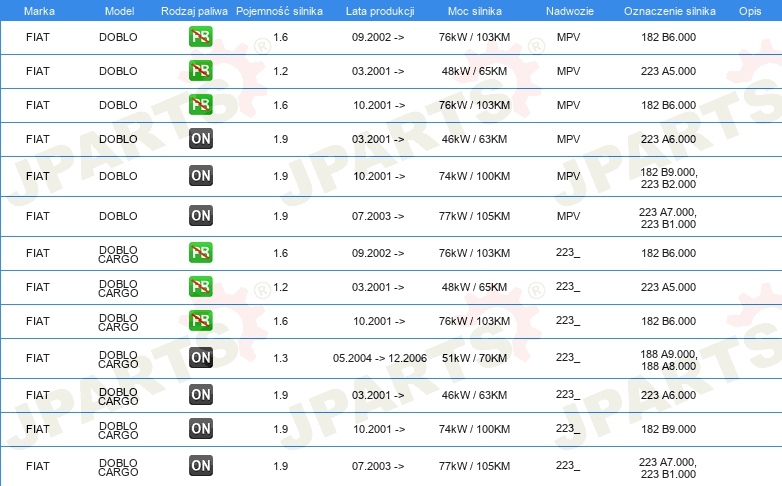Click the Rodzaj paliwa column header
Viewport: 782px width, 486px height.
(194, 11)
